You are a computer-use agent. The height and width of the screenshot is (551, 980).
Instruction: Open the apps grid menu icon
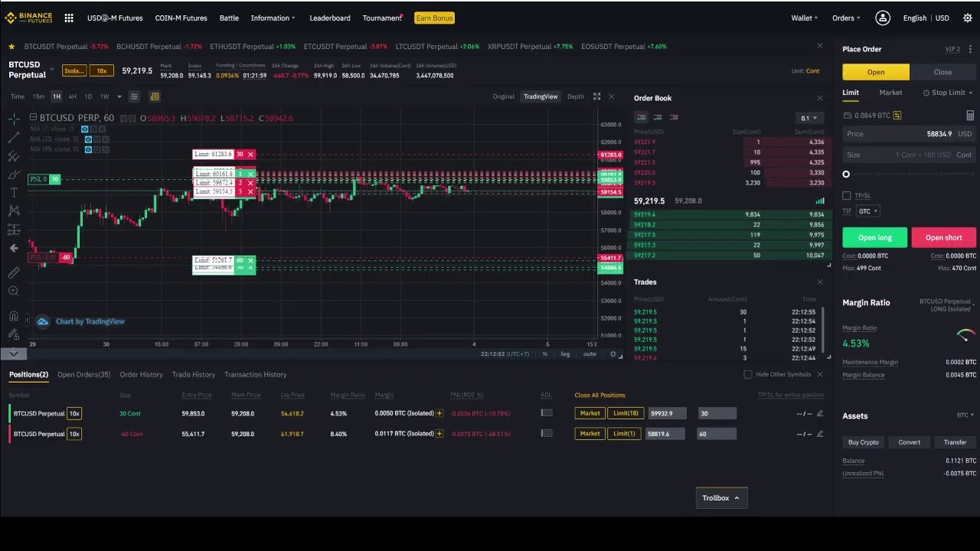click(x=69, y=18)
